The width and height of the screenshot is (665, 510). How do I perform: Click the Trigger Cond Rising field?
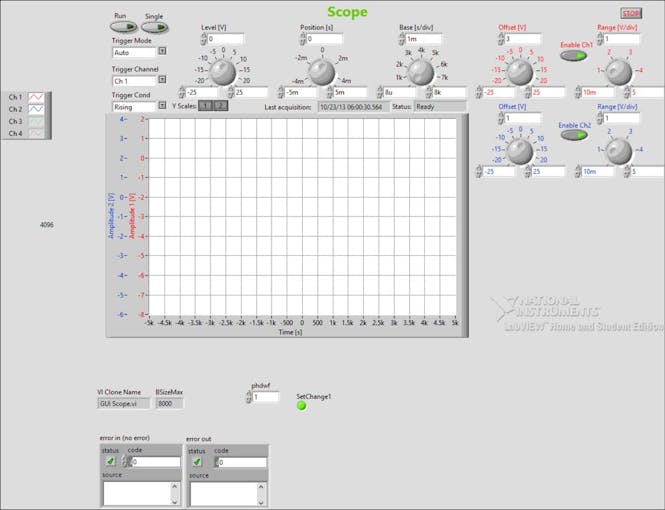(134, 107)
